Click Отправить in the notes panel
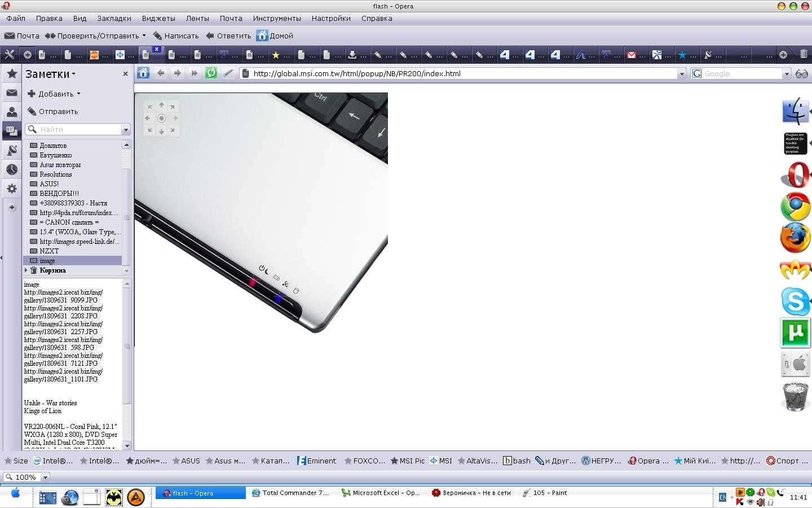The width and height of the screenshot is (812, 508). (53, 111)
